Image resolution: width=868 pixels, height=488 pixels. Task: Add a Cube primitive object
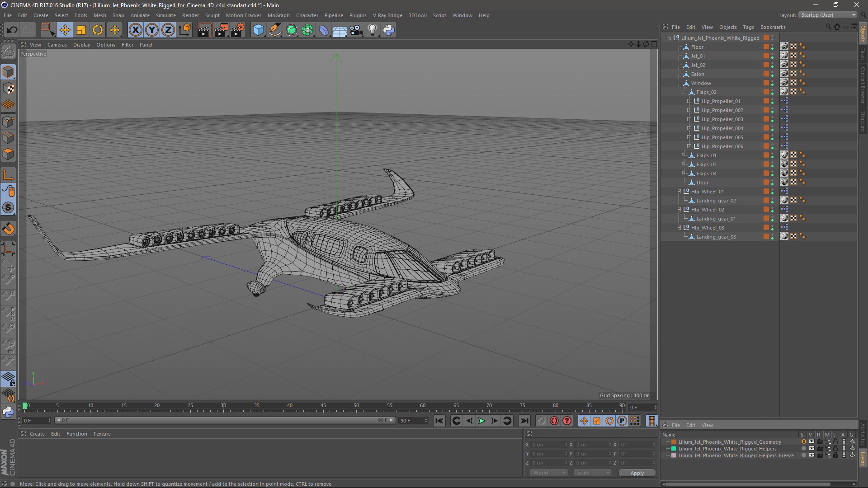click(x=258, y=30)
